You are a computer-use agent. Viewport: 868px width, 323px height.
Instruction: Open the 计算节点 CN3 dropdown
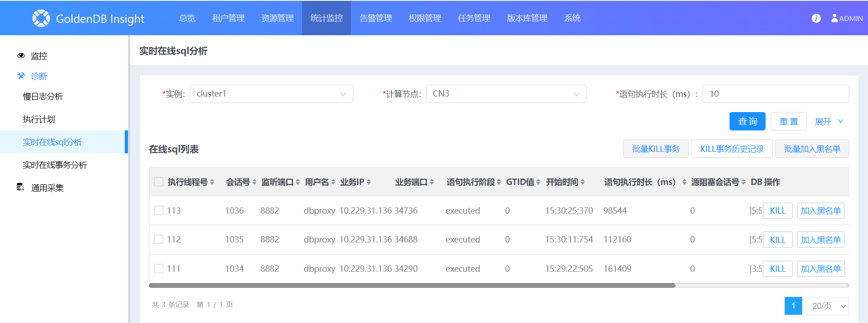pyautogui.click(x=506, y=94)
